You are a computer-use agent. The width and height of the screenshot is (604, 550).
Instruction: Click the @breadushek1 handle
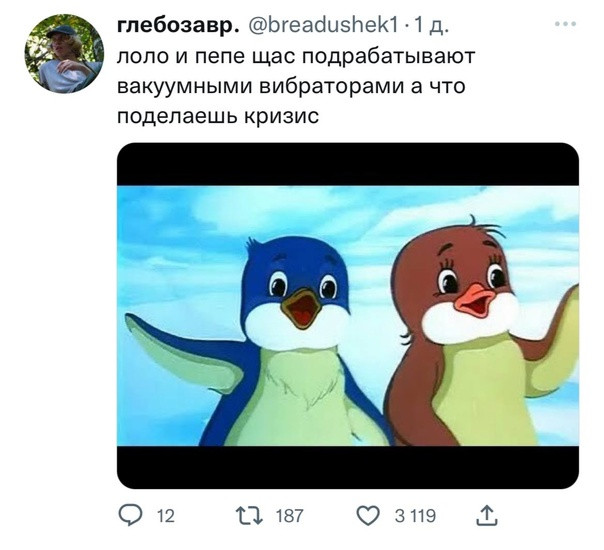[323, 26]
